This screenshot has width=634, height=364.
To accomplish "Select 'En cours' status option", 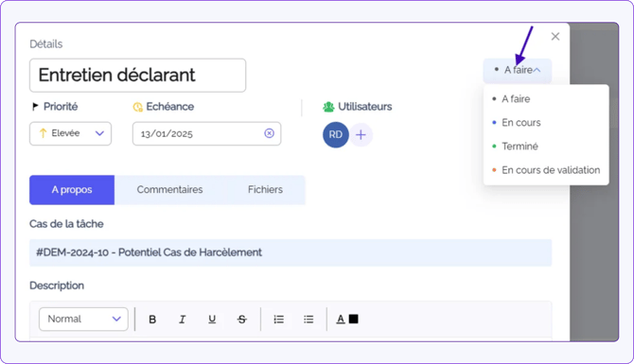I will [x=546, y=122].
